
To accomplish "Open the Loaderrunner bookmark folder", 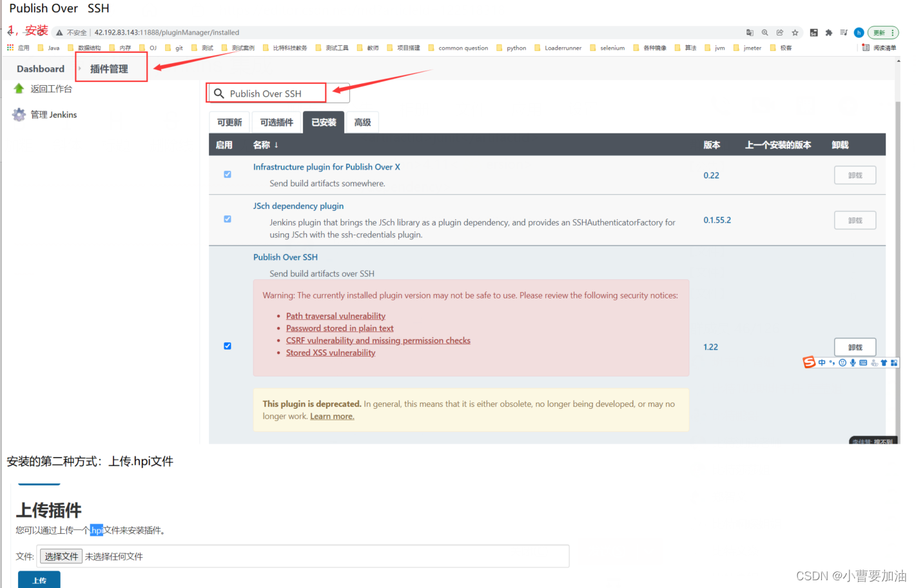I will [x=558, y=48].
